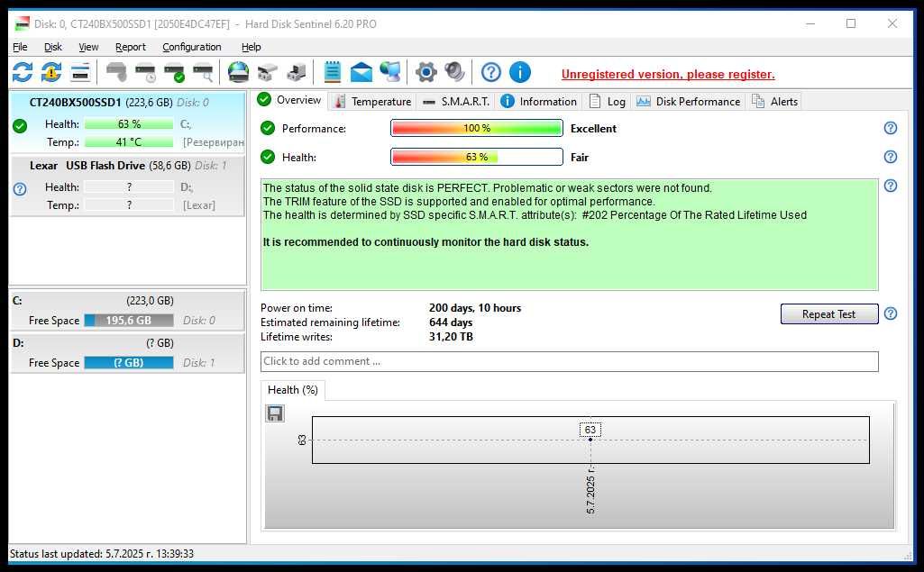
Task: Click the 200 days, 10 hours value
Action: click(475, 308)
